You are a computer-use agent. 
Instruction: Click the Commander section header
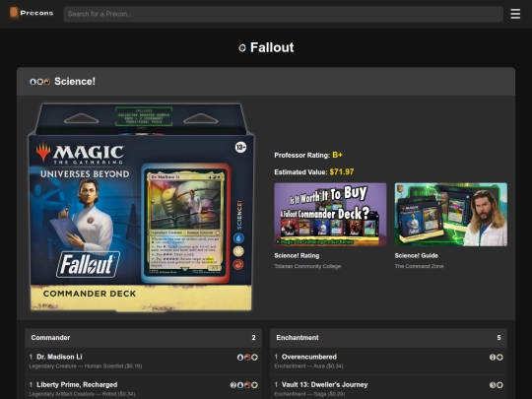point(143,338)
